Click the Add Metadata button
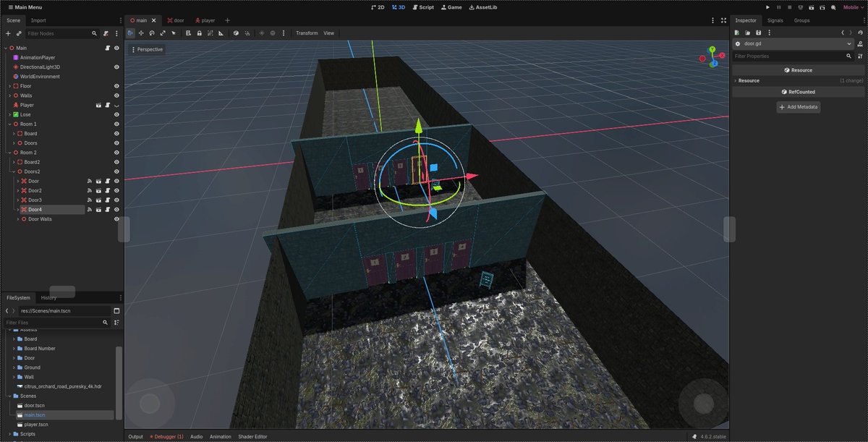The image size is (868, 442). click(x=799, y=107)
